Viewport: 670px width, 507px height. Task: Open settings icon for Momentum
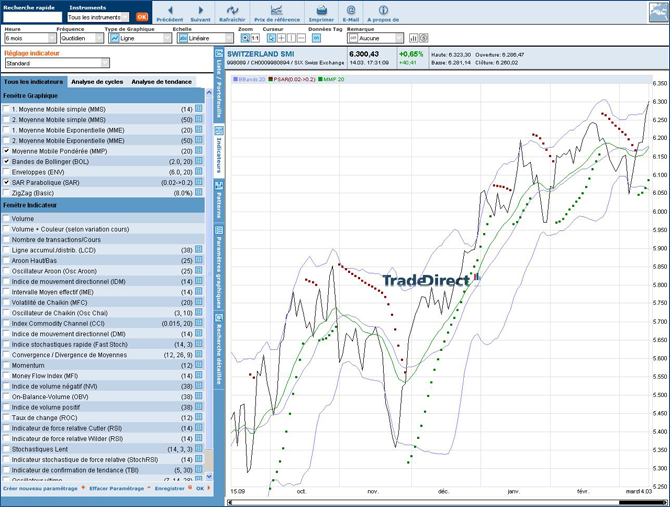(199, 365)
